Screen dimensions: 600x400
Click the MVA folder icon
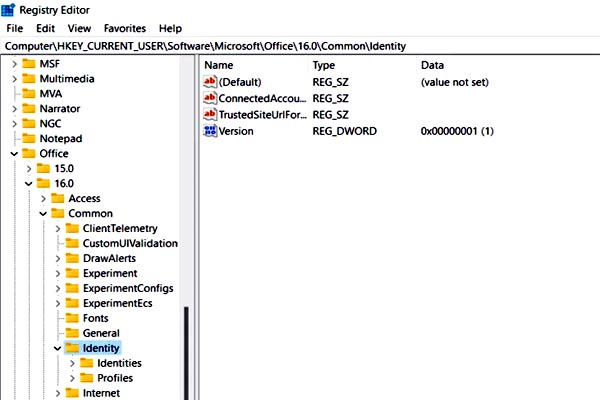click(29, 93)
